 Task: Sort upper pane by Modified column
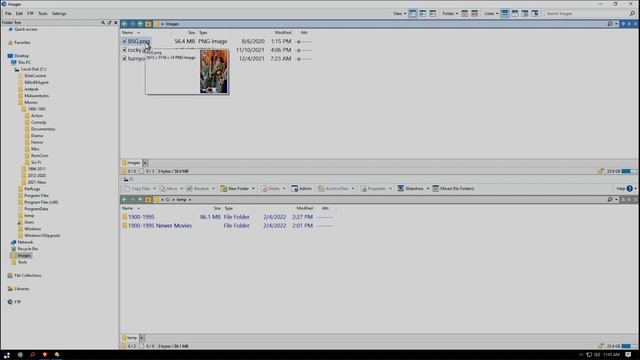pos(282,33)
